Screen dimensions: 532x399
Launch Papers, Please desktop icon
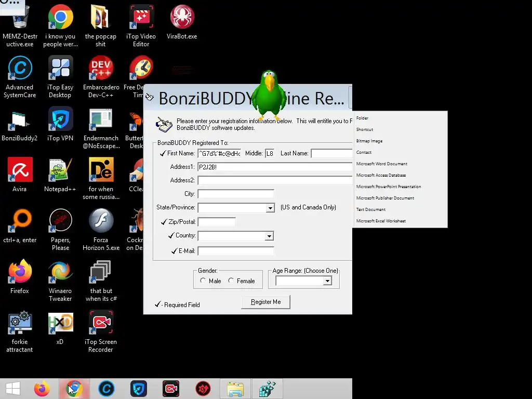point(60,229)
